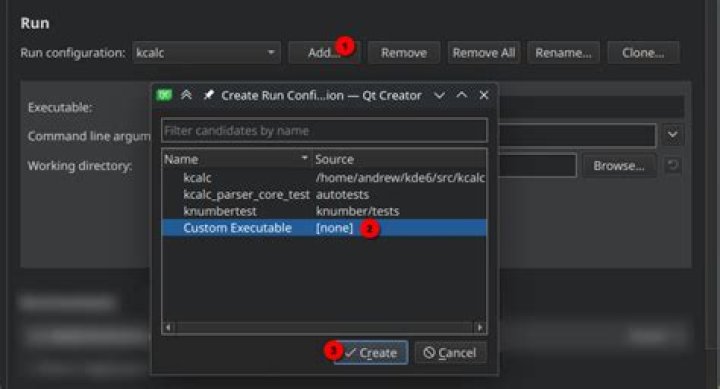This screenshot has width=720, height=389.
Task: Sort candidates by the Name column header
Action: tap(237, 159)
